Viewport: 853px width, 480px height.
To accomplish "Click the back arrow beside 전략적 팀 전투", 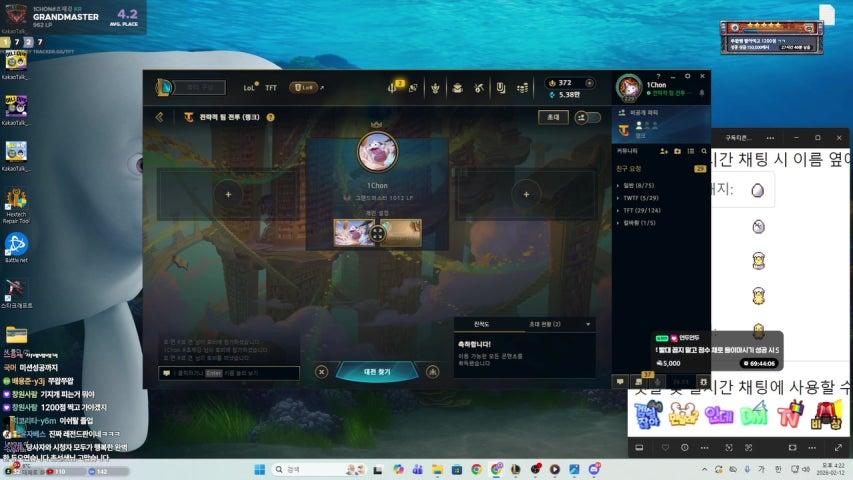I will pos(159,117).
